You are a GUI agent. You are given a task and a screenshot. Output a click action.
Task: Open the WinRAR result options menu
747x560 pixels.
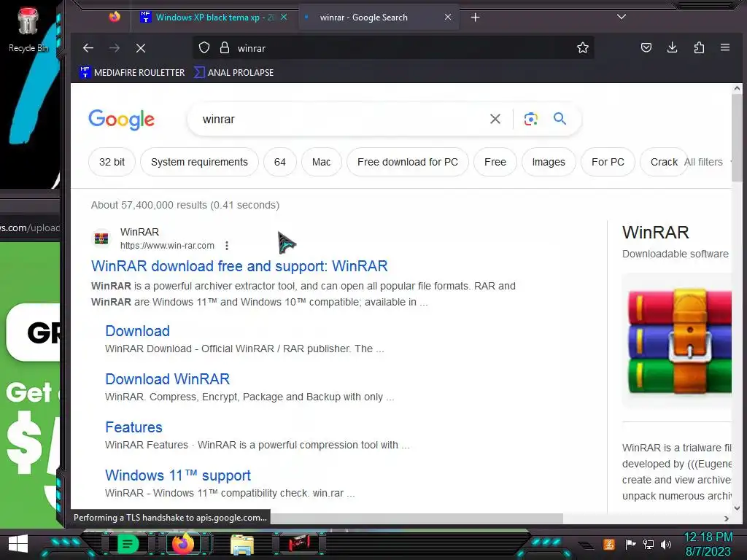227,246
